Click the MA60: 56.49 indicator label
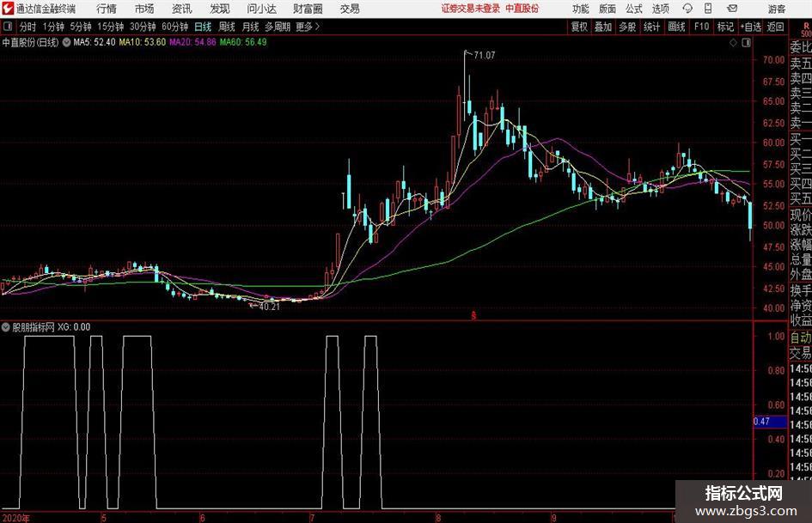 [243, 42]
